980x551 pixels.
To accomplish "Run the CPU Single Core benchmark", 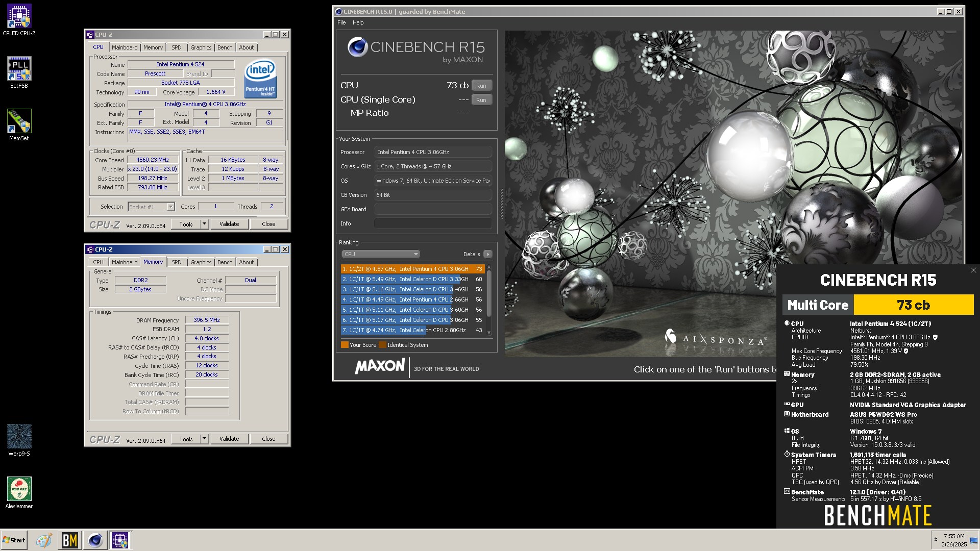I will pyautogui.click(x=481, y=100).
